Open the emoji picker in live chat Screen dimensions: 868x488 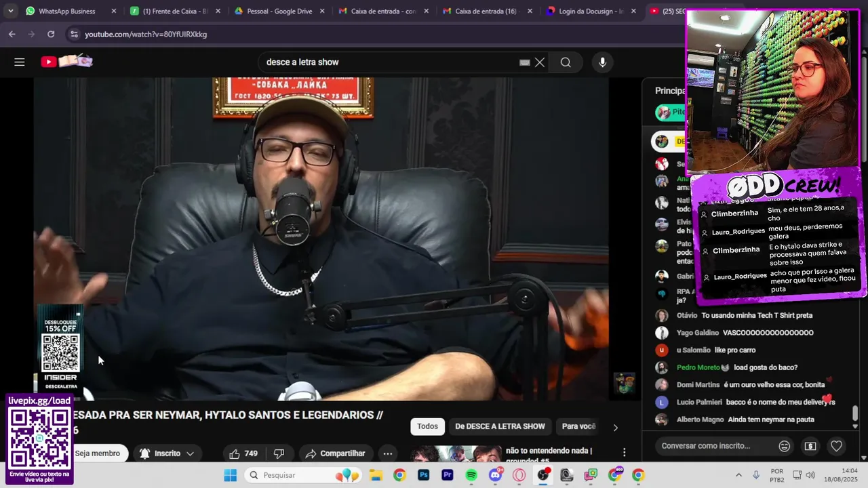tap(784, 446)
